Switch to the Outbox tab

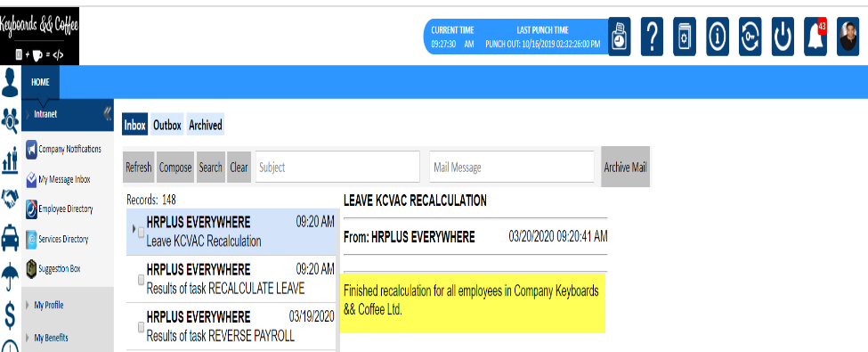click(167, 126)
